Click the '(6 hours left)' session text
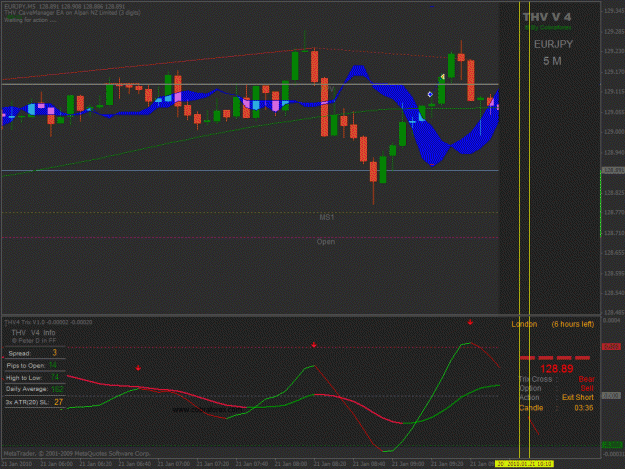This screenshot has height=469, width=625. pos(573,324)
